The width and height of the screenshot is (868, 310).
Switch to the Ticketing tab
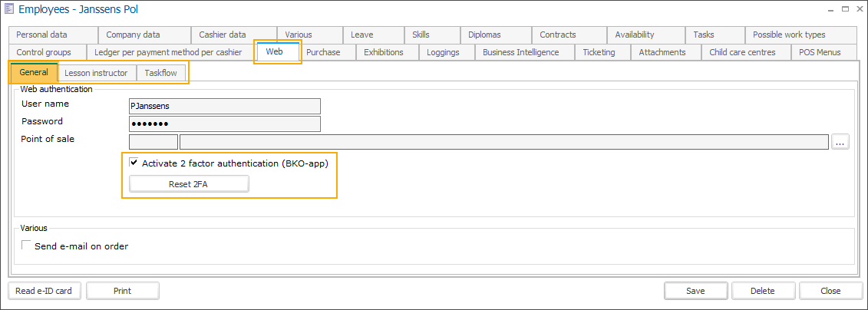[x=599, y=52]
